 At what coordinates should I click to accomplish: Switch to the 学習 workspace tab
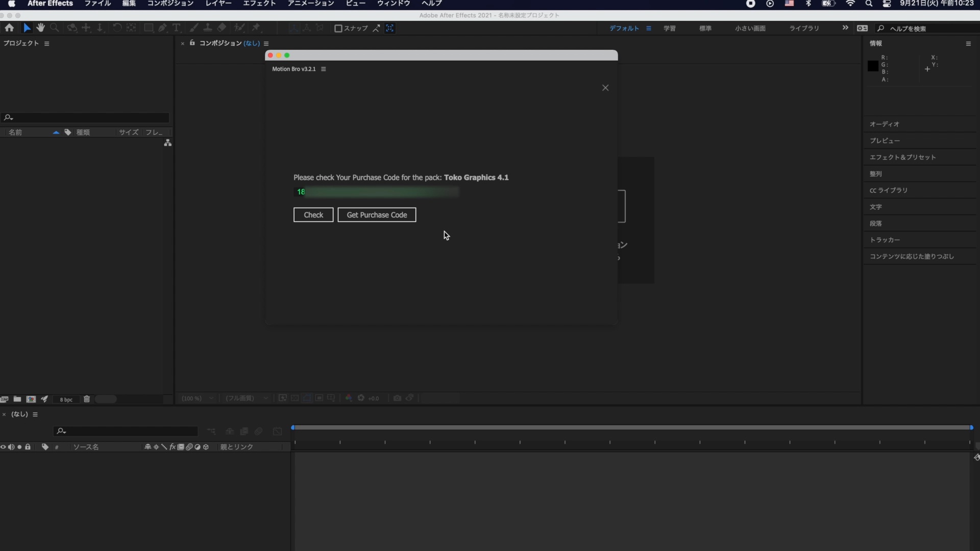[670, 29]
